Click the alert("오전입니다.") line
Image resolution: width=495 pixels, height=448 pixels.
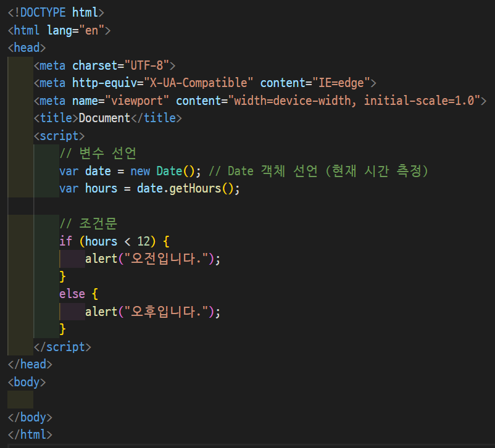(x=153, y=259)
